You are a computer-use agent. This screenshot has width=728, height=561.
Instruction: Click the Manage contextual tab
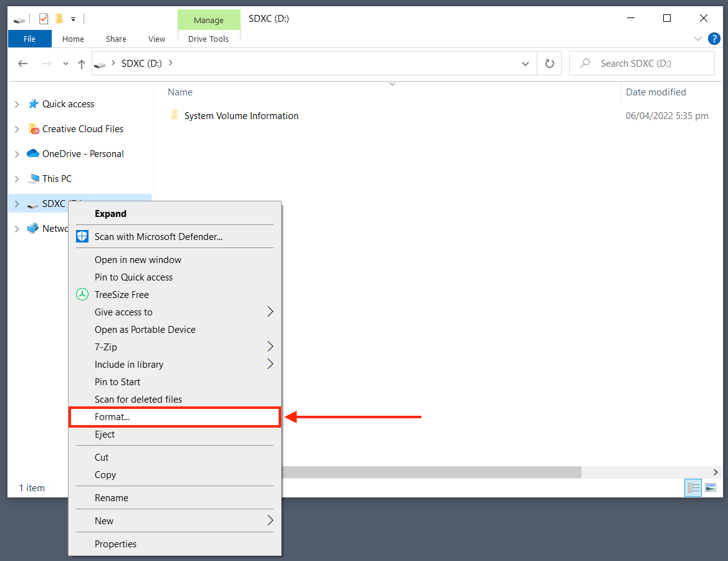click(x=208, y=20)
